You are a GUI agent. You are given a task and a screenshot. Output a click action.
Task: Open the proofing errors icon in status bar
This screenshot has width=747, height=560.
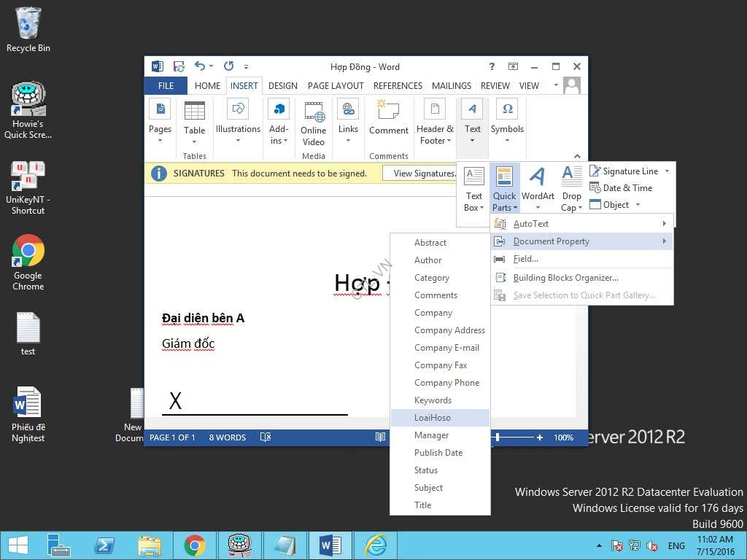point(266,437)
